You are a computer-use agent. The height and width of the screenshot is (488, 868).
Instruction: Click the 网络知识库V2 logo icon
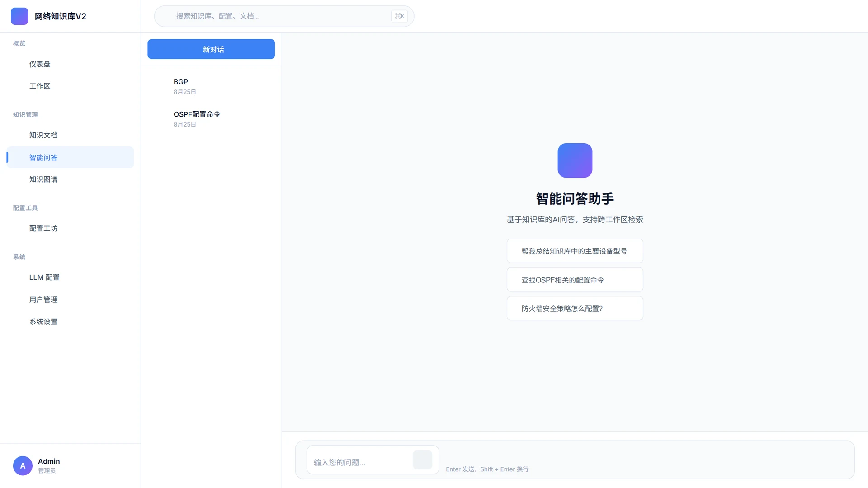[19, 16]
